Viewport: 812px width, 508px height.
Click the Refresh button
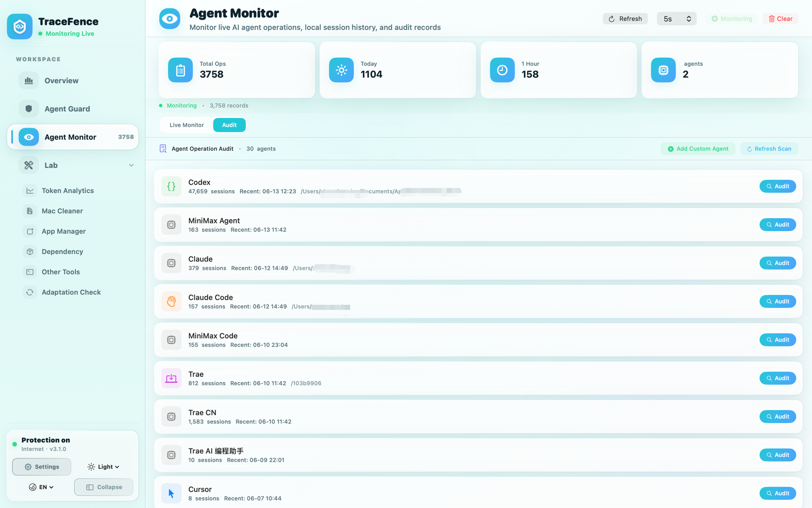(x=625, y=19)
